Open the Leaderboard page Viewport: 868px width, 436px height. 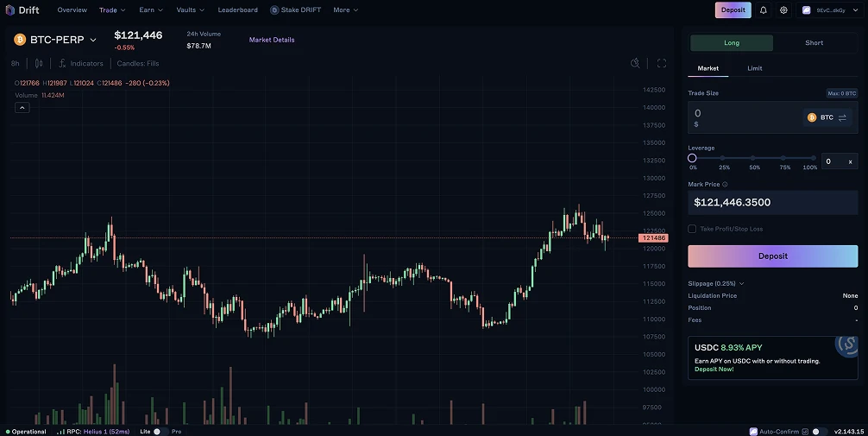pyautogui.click(x=237, y=10)
